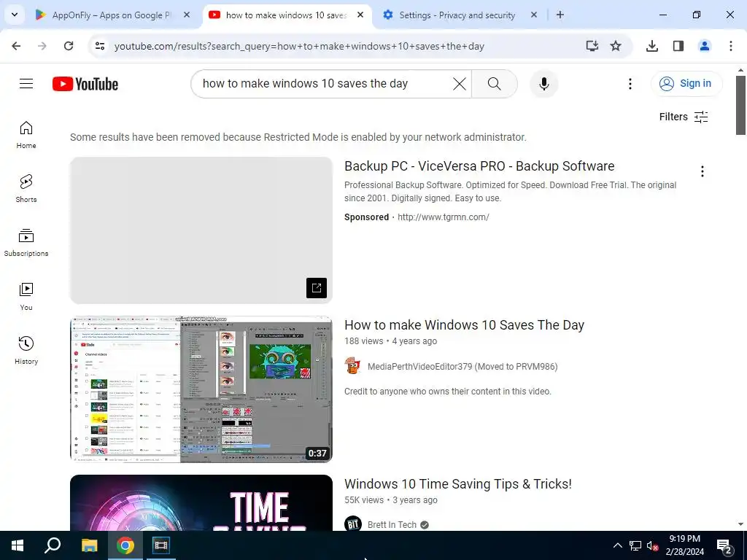Go back in Chrome
The width and height of the screenshot is (747, 560).
point(16,46)
